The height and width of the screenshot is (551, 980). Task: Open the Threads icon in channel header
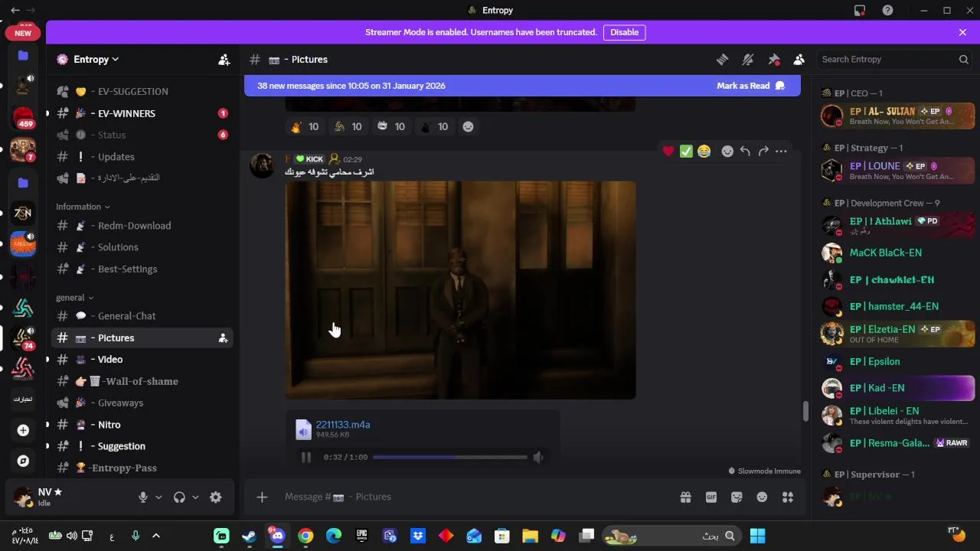coord(722,60)
